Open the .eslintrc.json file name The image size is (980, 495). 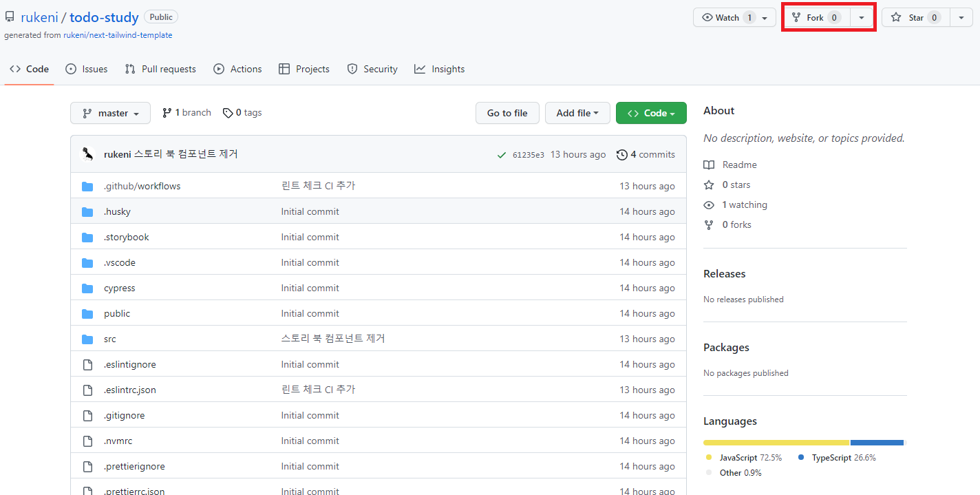click(129, 390)
